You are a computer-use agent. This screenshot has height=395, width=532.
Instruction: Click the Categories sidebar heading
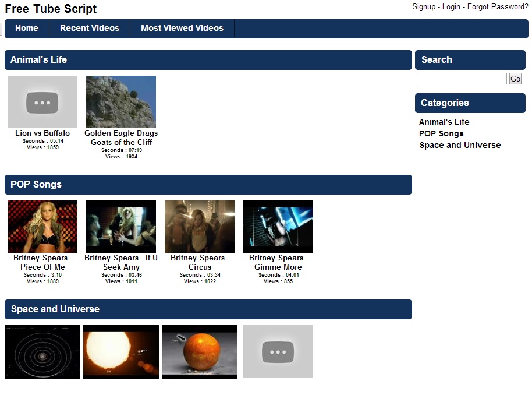click(470, 103)
